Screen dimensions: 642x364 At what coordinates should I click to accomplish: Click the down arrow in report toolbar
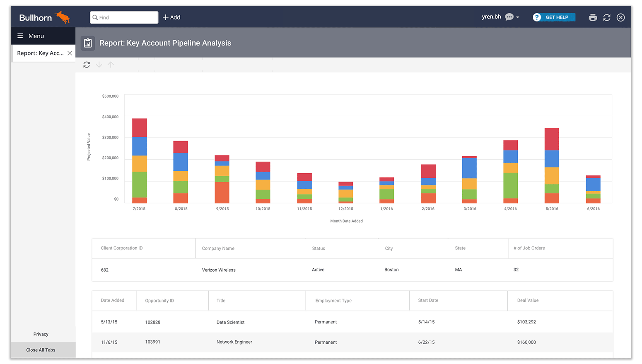pyautogui.click(x=99, y=65)
